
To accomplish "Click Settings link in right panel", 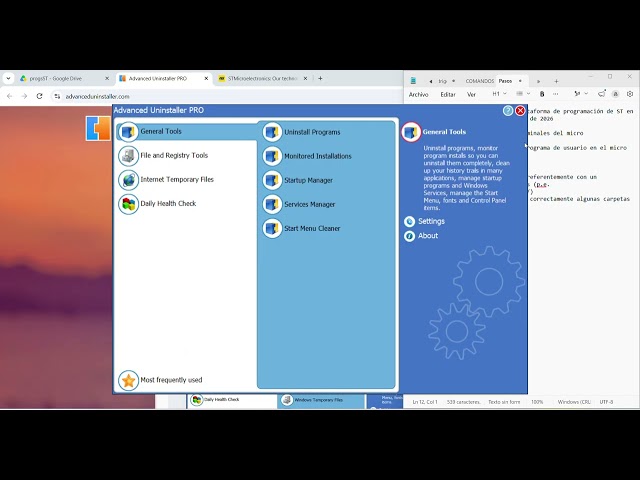I will 431,221.
